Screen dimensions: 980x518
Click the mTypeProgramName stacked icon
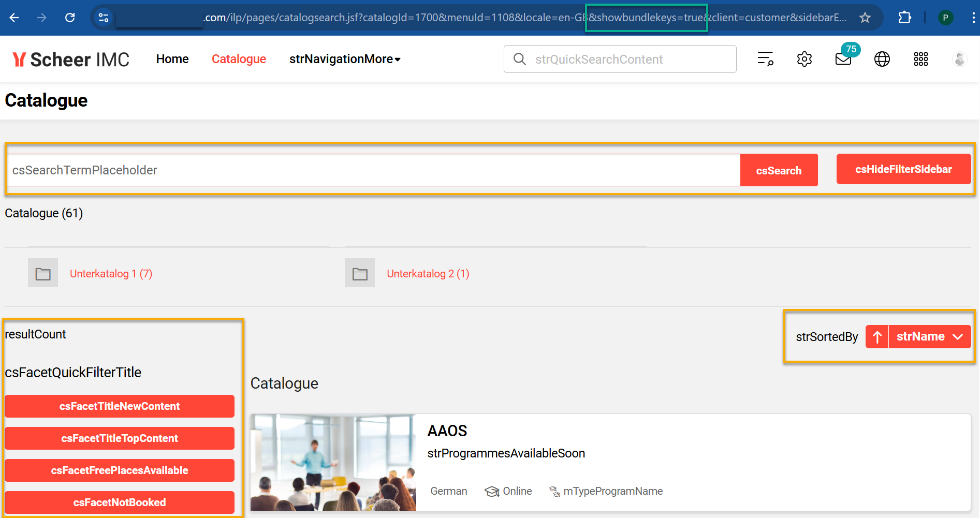click(554, 491)
